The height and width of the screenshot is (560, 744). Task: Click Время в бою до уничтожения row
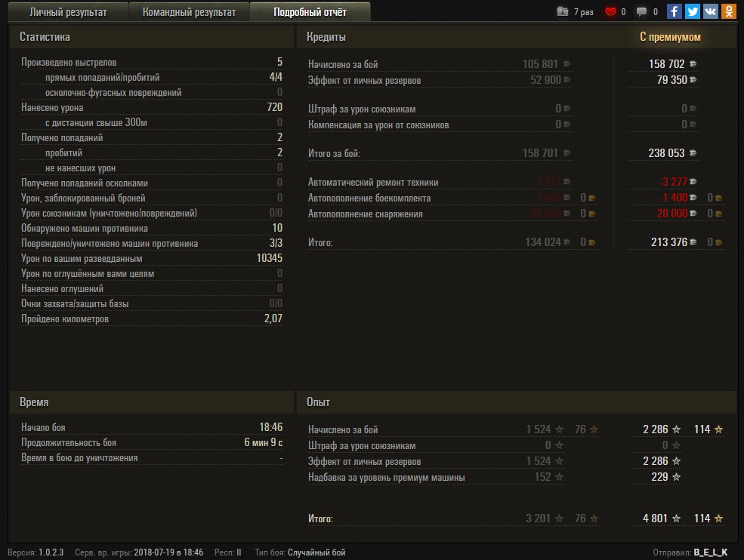coord(152,457)
